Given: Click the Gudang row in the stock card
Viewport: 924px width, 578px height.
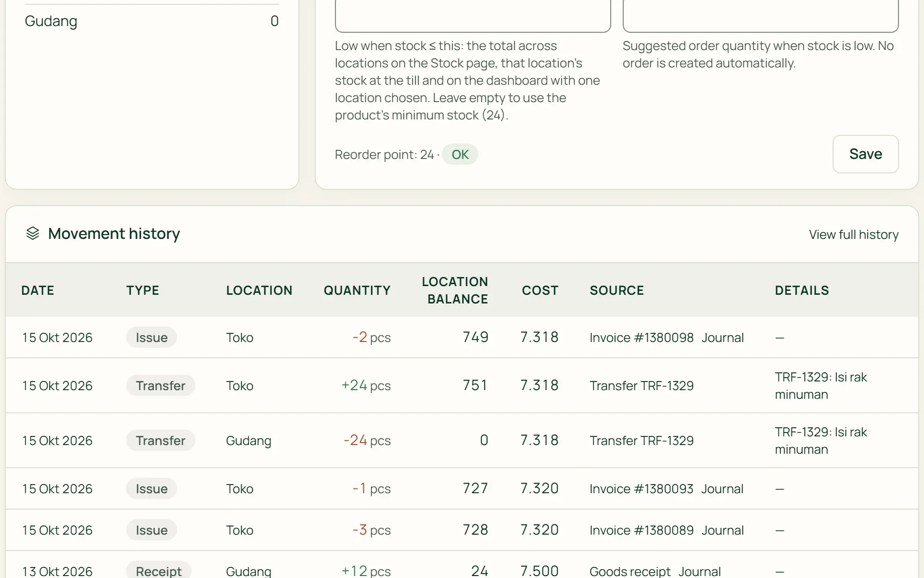Looking at the screenshot, I should pos(152,21).
